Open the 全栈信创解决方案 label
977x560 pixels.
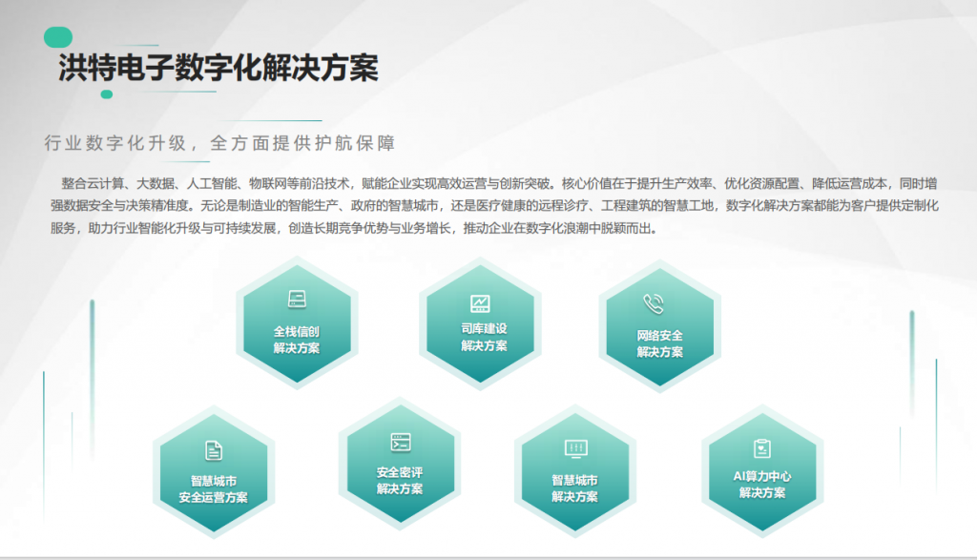(297, 340)
